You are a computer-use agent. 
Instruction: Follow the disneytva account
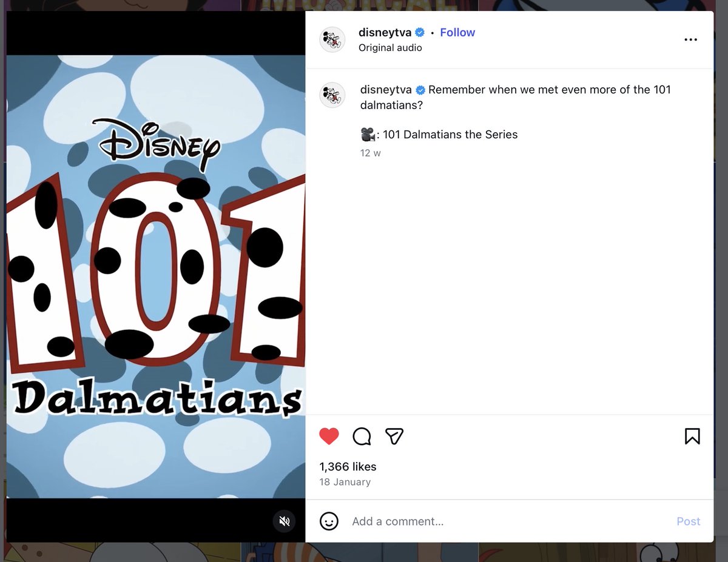[457, 33]
